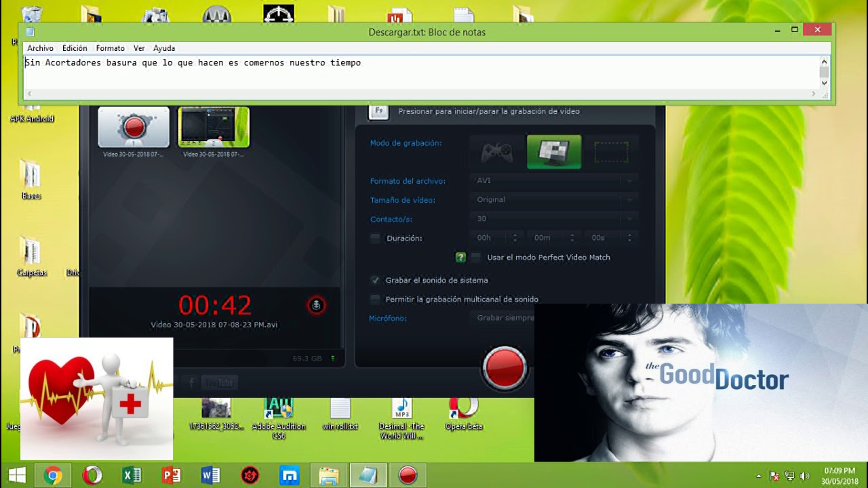Viewport: 868px width, 488px height.
Task: Select the region recording mode dashed rectangle
Action: click(610, 152)
